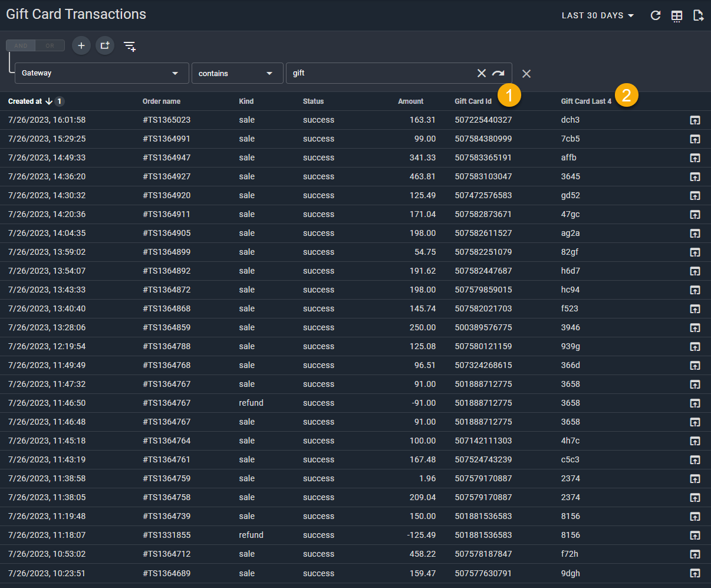Open order #TS1365023 row link icon

(x=695, y=120)
